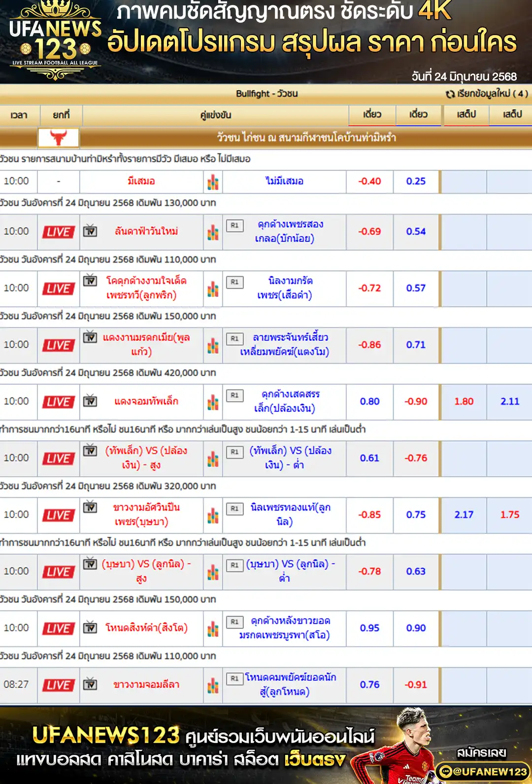Viewport: 532px width, 784px height.
Task: Click LIVE button for ลันดาฟ้าวันใหม่ match
Action: pyautogui.click(x=58, y=232)
